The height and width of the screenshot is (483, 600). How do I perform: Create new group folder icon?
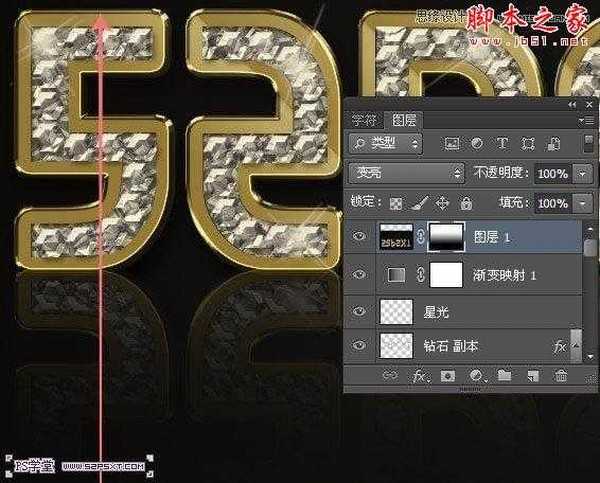coord(504,376)
